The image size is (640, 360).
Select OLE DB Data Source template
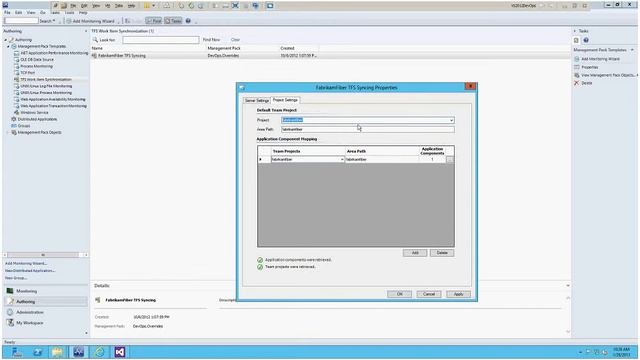[37, 60]
